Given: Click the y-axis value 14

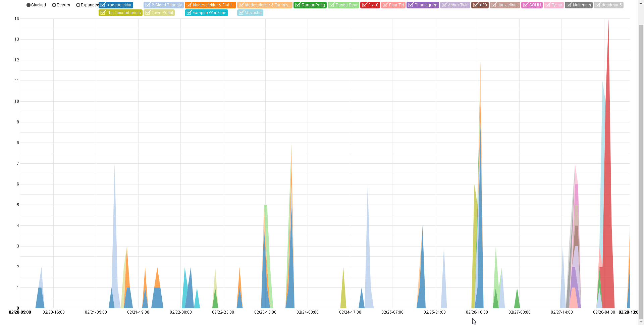Looking at the screenshot, I should click(x=17, y=19).
